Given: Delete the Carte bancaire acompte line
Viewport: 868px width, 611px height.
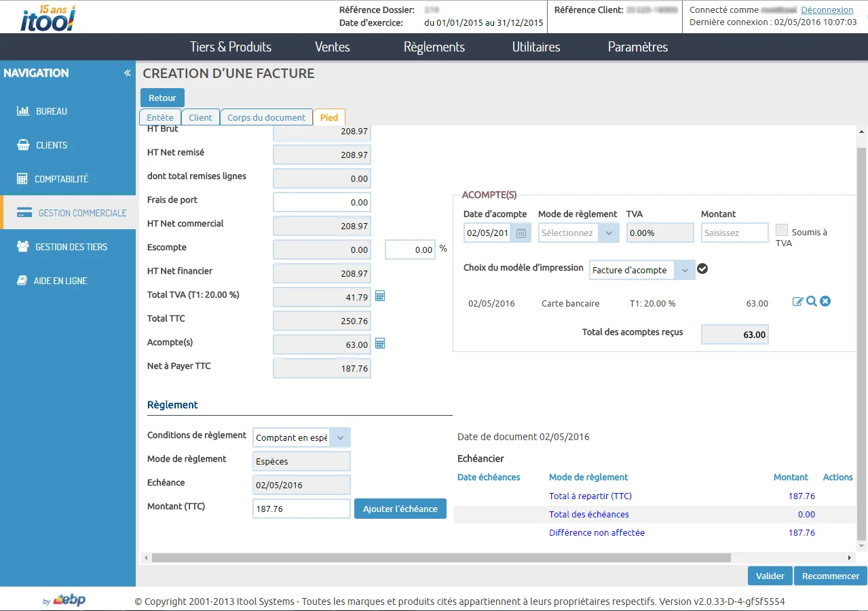Looking at the screenshot, I should [825, 302].
